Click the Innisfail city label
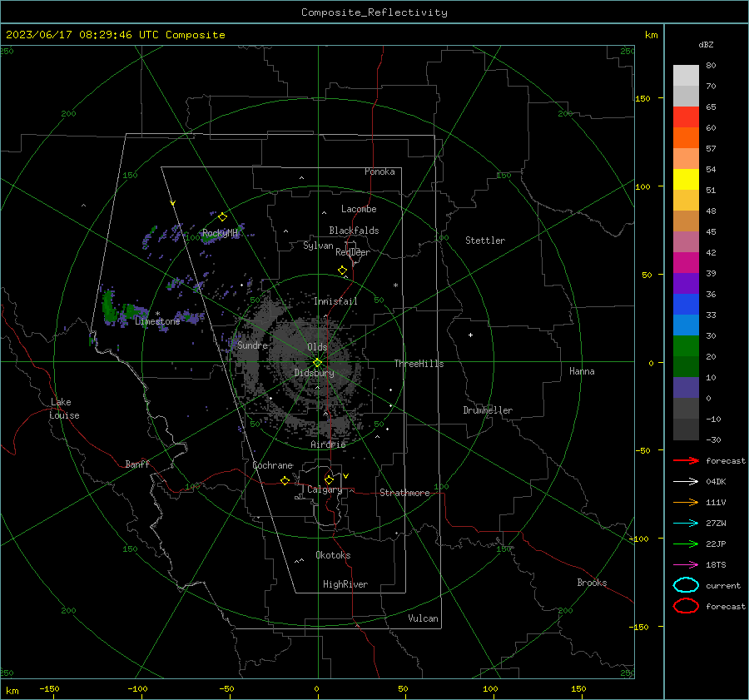 335,301
